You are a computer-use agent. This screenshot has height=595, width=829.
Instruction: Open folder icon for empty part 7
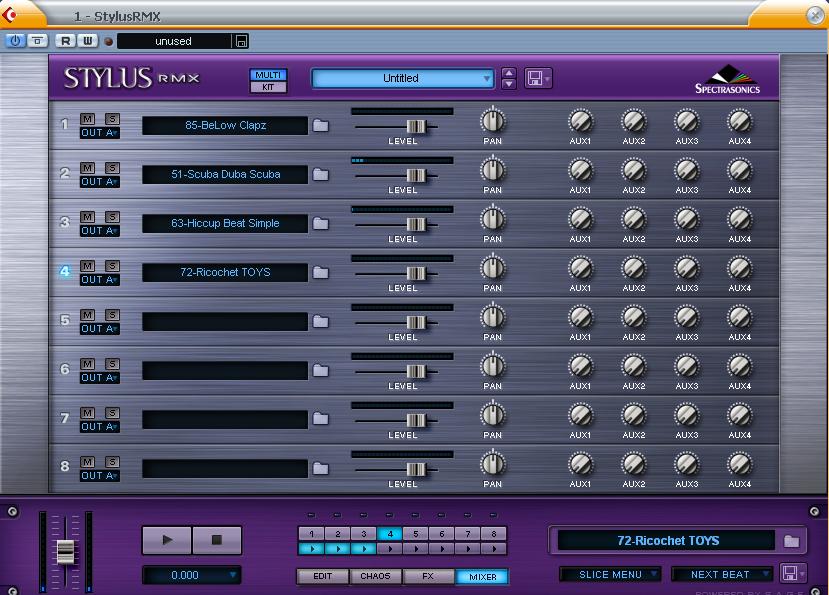point(320,419)
